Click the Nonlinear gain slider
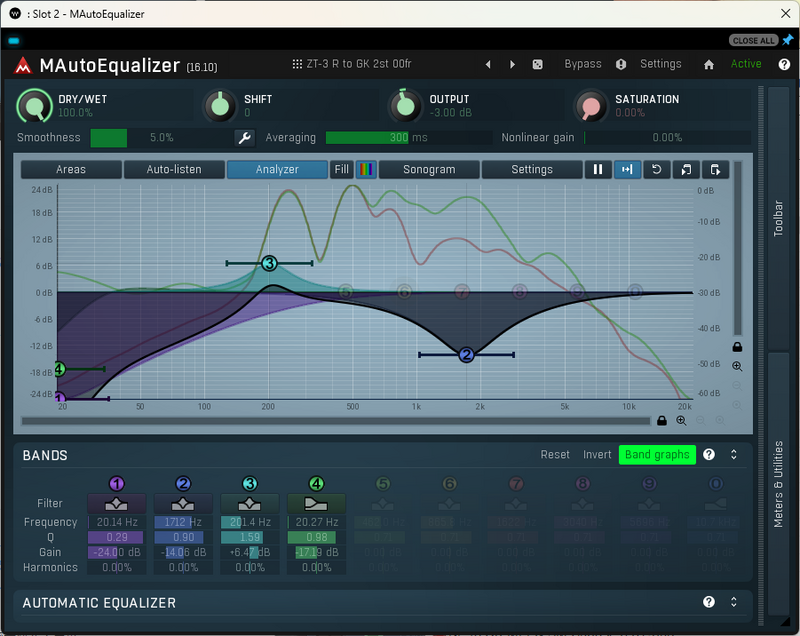Image resolution: width=800 pixels, height=636 pixels. 667,138
